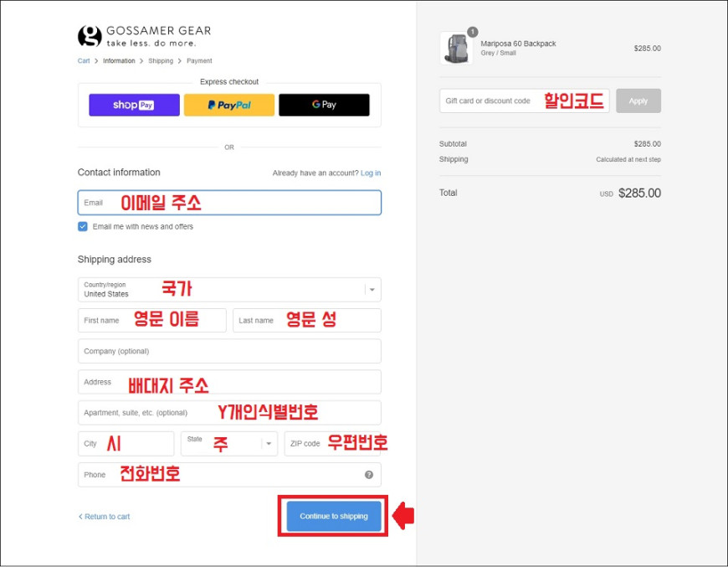The width and height of the screenshot is (728, 567).
Task: Focus the Apartment, suite, etc. field
Action: (229, 413)
